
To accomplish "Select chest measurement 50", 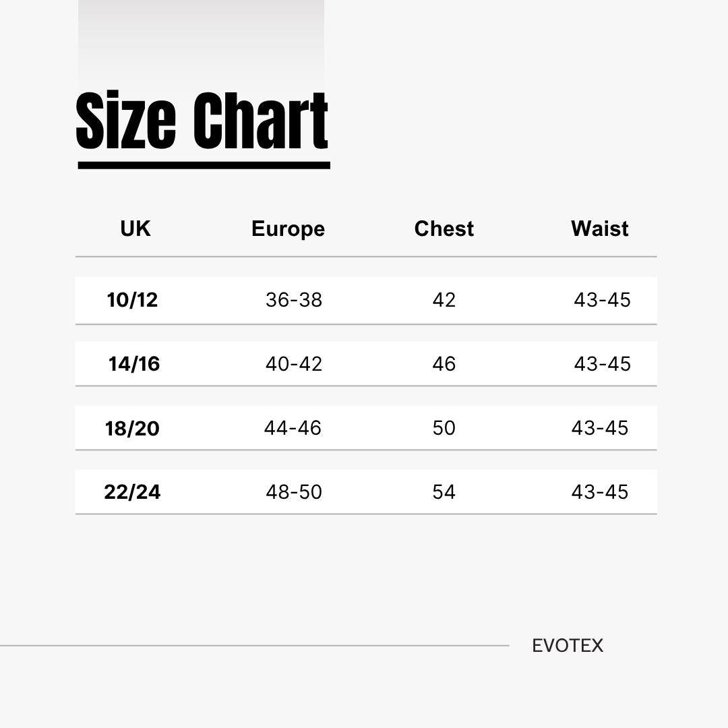I will pyautogui.click(x=444, y=428).
